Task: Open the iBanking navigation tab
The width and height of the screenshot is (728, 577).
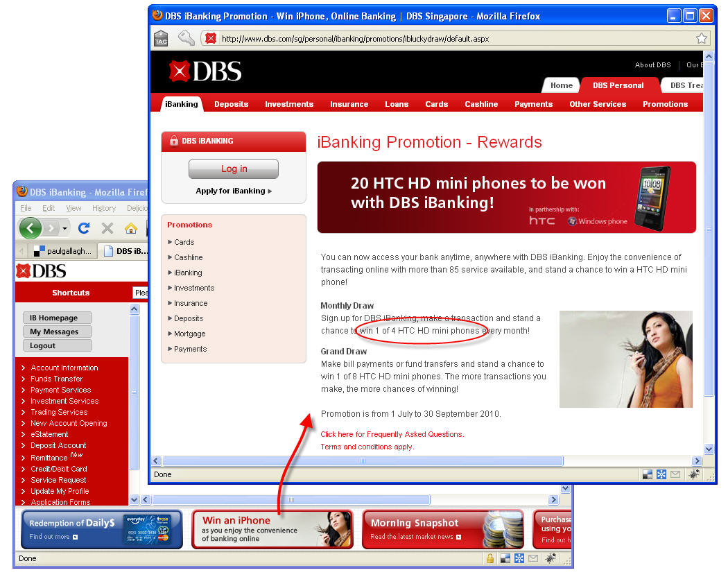Action: (x=182, y=104)
